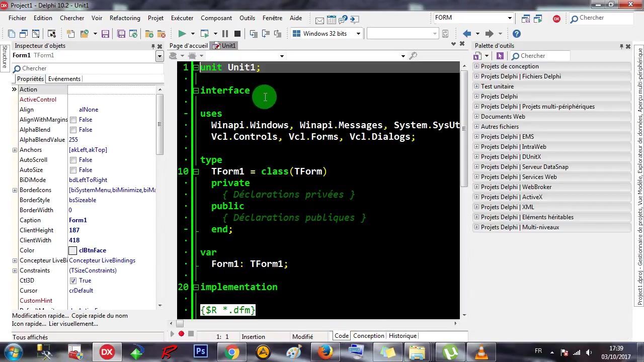
Task: Click the clBtnFace color swatch
Action: (73, 250)
